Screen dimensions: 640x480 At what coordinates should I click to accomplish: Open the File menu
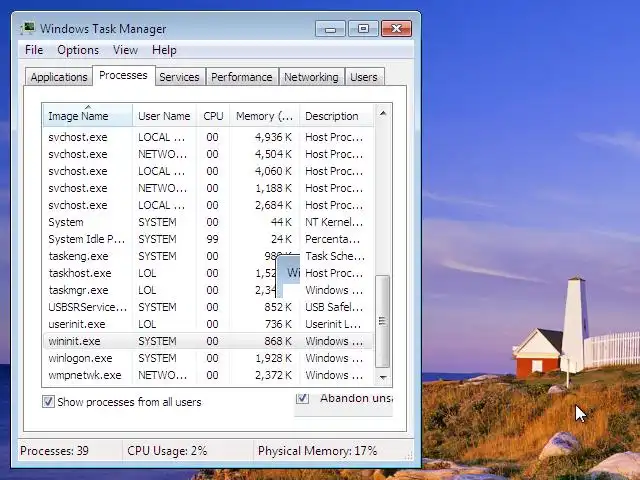(34, 50)
